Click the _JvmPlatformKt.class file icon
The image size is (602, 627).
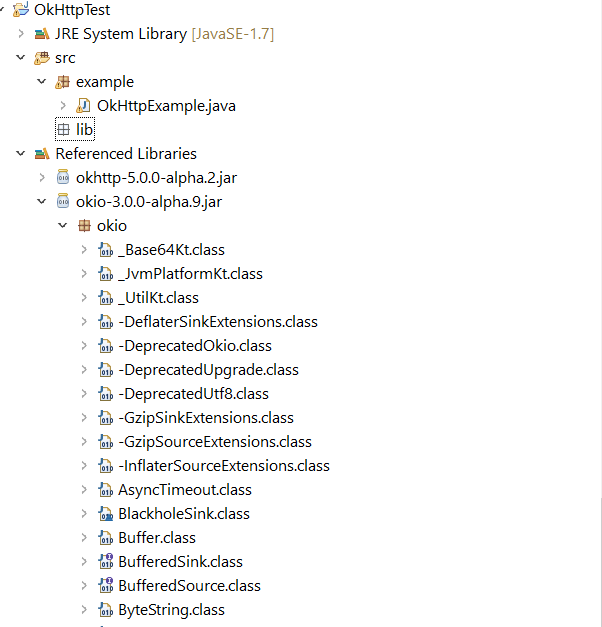106,274
